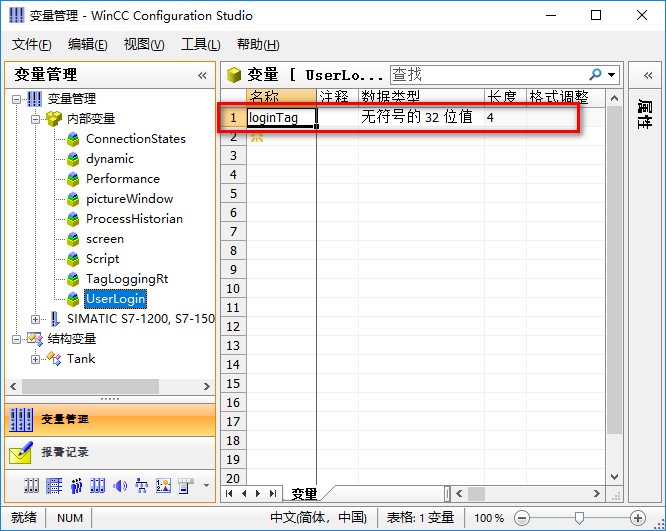Open the Menus and Toolbars editor icon
This screenshot has height=531, width=666.
[185, 485]
